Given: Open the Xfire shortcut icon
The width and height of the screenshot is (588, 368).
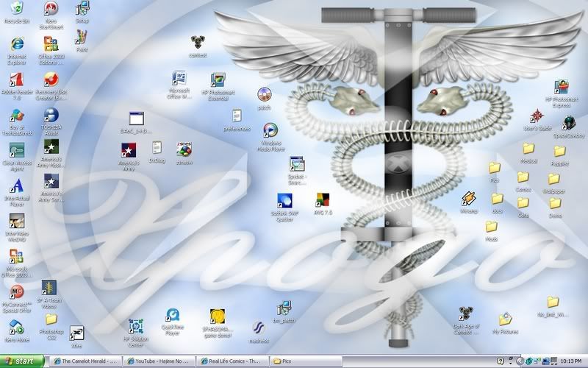Looking at the screenshot, I should pos(76,333).
